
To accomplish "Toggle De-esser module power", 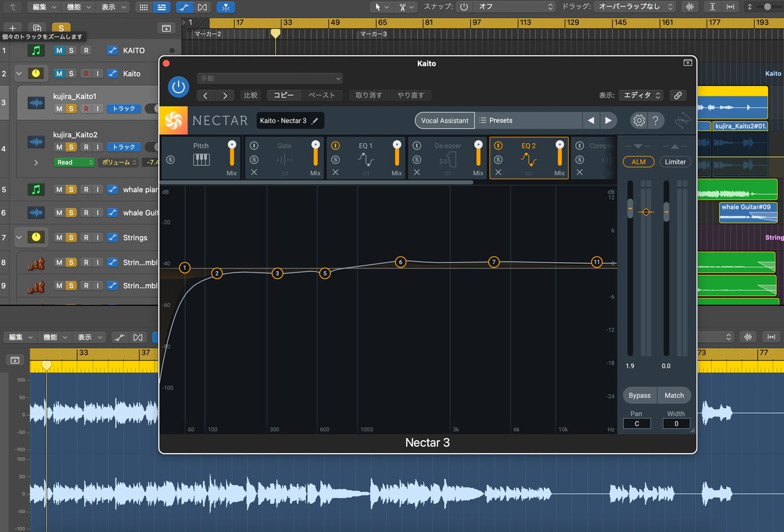I will [417, 146].
